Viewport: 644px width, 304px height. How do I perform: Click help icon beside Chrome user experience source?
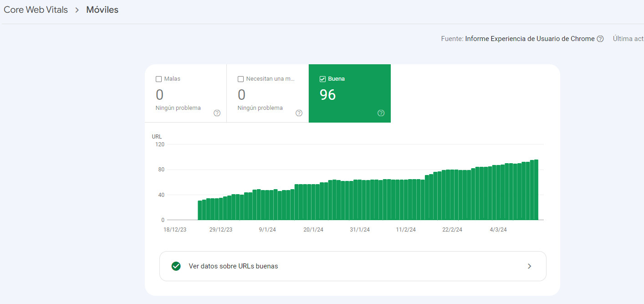600,39
